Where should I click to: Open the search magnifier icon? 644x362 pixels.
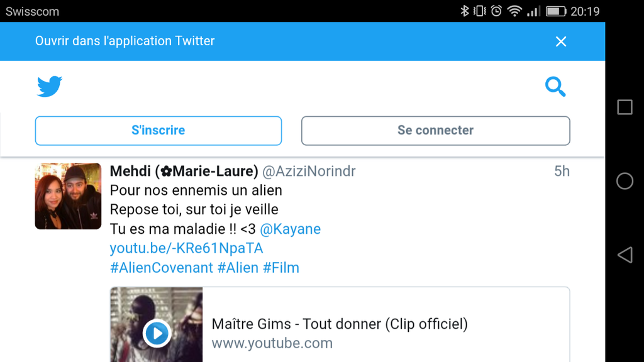[x=555, y=87]
